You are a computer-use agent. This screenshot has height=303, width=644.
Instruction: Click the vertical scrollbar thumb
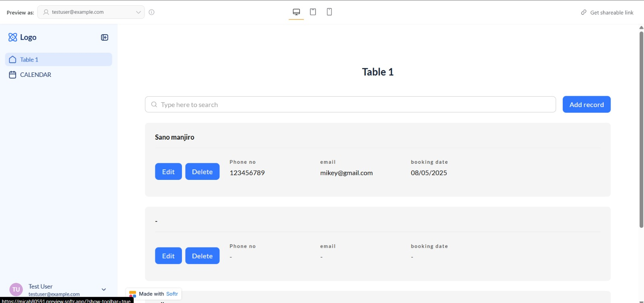(x=641, y=129)
